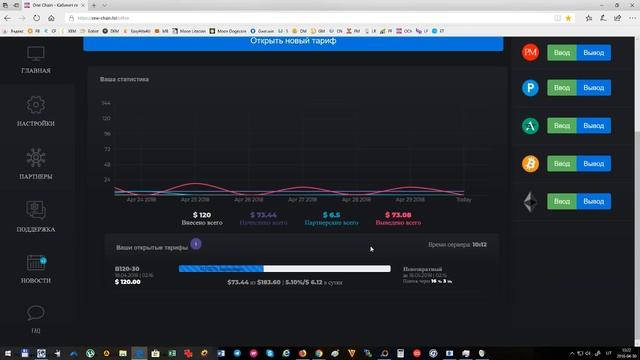The image size is (640, 360).
Task: Click the Payeer blue P logo
Action: pos(530,88)
